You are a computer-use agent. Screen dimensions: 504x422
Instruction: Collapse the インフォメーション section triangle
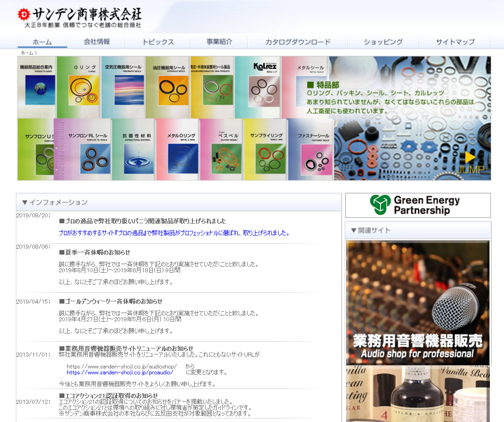[x=25, y=202]
